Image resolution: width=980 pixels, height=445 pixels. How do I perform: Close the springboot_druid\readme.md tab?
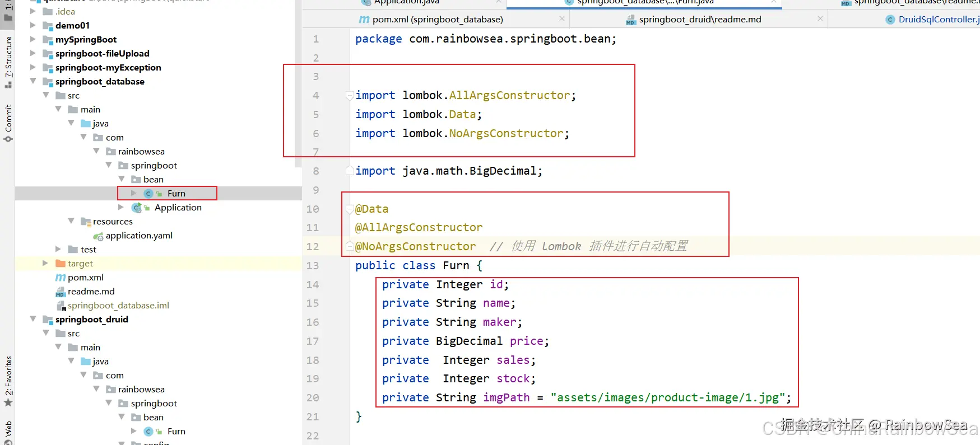pyautogui.click(x=820, y=19)
